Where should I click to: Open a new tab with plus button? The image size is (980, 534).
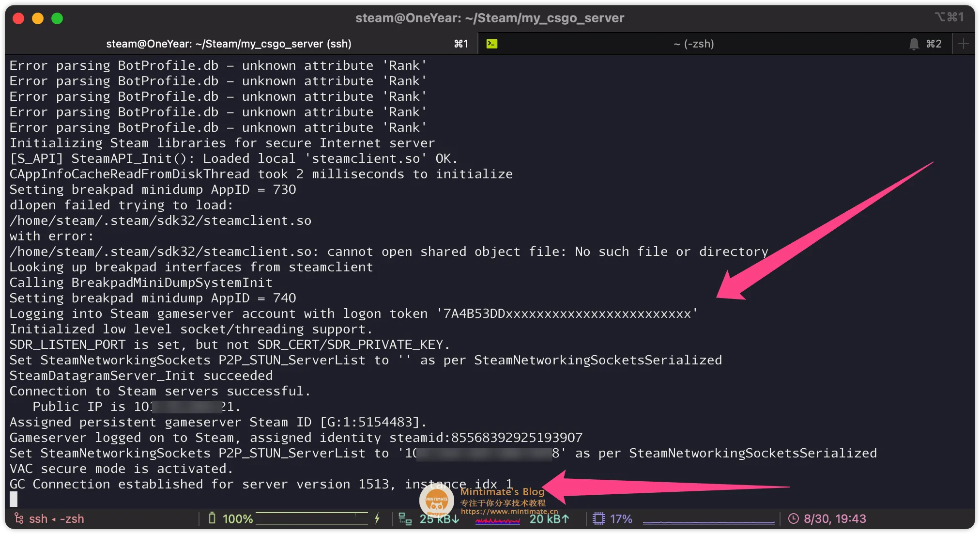coord(964,44)
